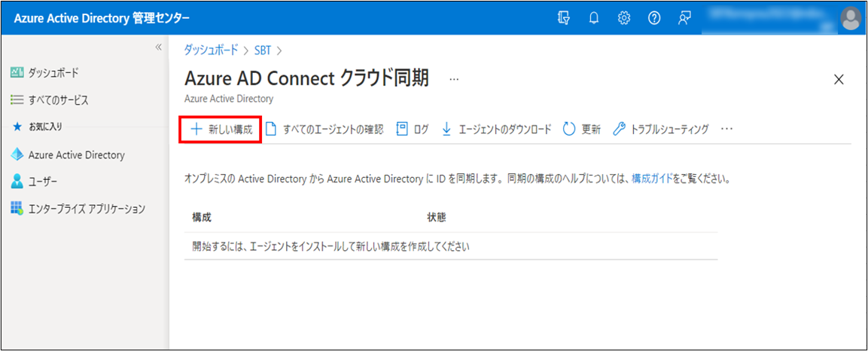This screenshot has width=868, height=351.
Task: Open ダッシュボード in the left sidebar
Action: point(45,72)
